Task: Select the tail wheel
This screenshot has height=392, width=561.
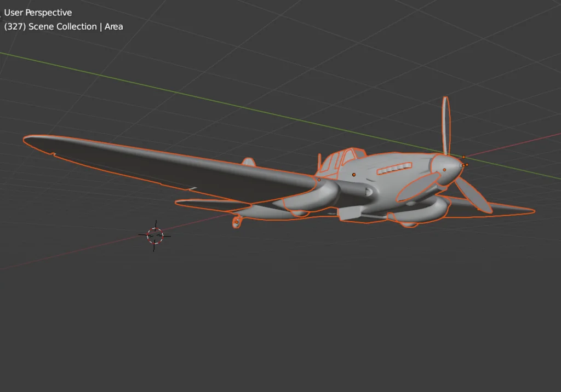Action: (237, 222)
